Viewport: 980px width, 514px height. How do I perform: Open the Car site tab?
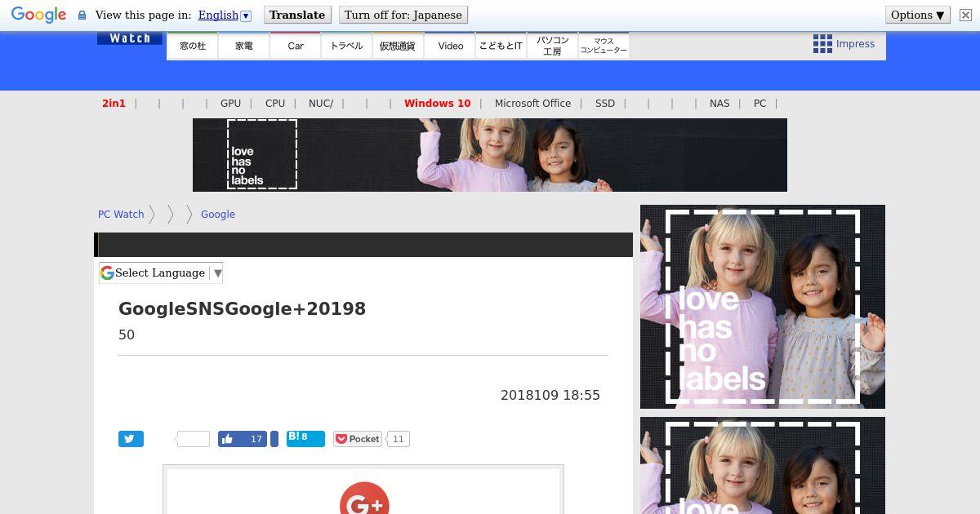(x=296, y=46)
